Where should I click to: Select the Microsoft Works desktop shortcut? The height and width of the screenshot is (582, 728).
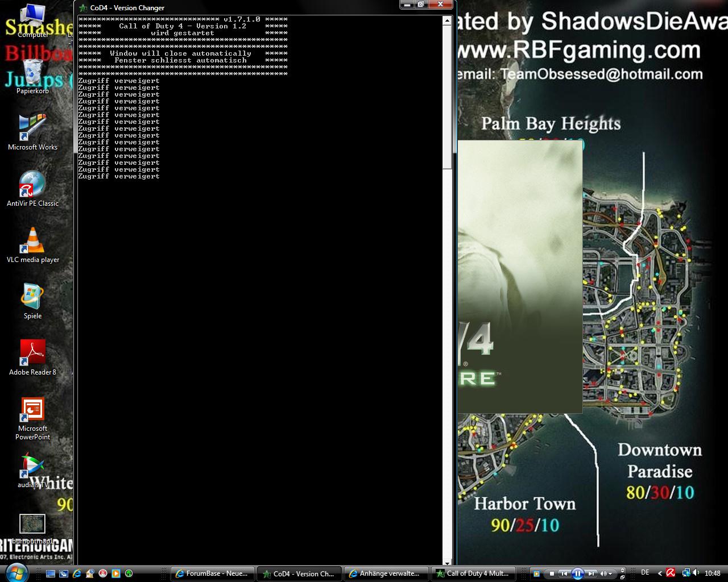(32, 132)
